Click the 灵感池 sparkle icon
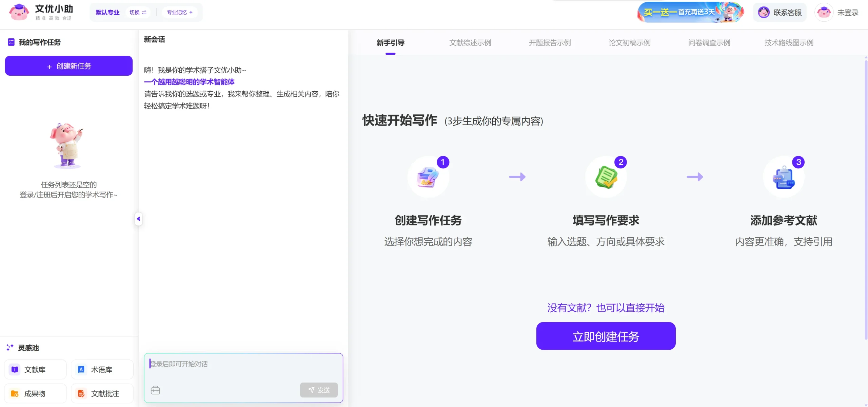Image resolution: width=868 pixels, height=407 pixels. [x=10, y=348]
